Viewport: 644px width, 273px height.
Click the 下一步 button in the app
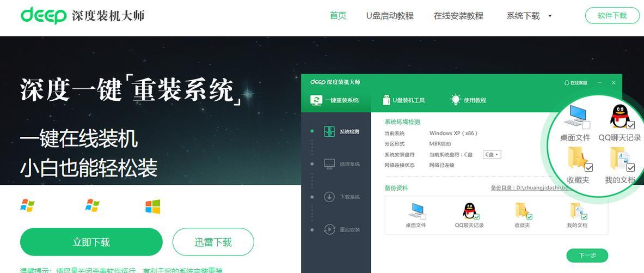coord(587,256)
